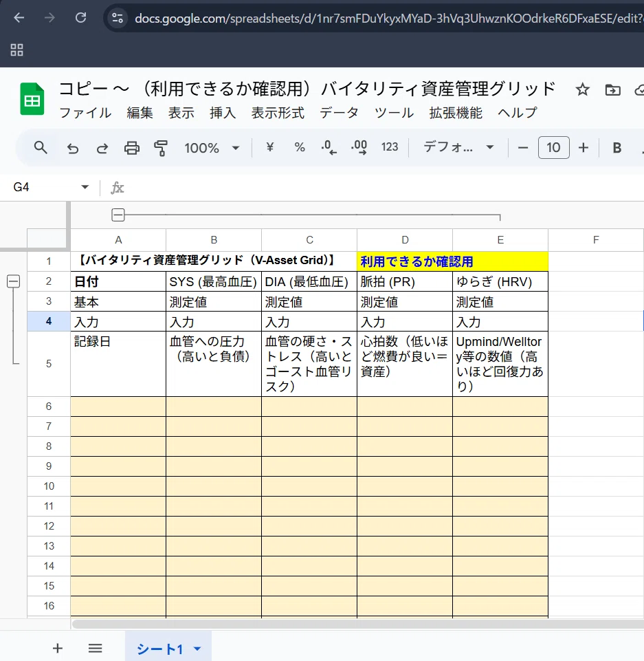Select column A header
The width and height of the screenshot is (644, 661).
click(x=118, y=240)
